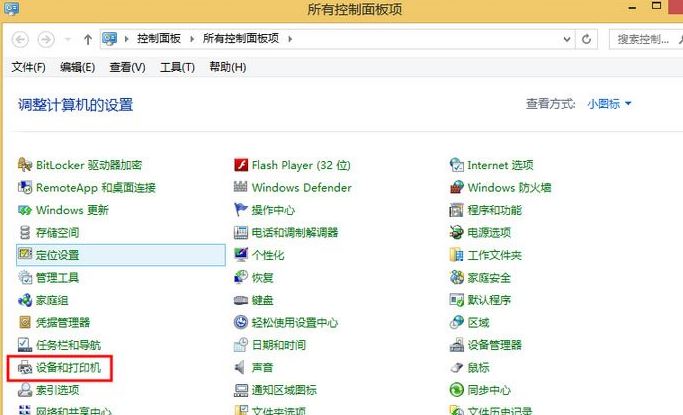Open Flash Player (32 位) icon
Screen dimensions: 683x415
241,165
